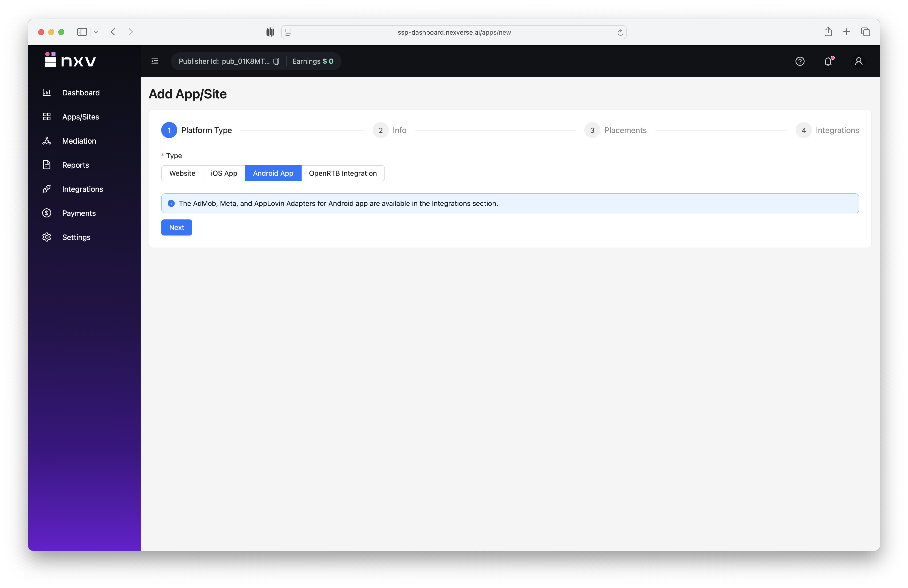The height and width of the screenshot is (588, 908).
Task: Open the Reports section
Action: (x=75, y=164)
